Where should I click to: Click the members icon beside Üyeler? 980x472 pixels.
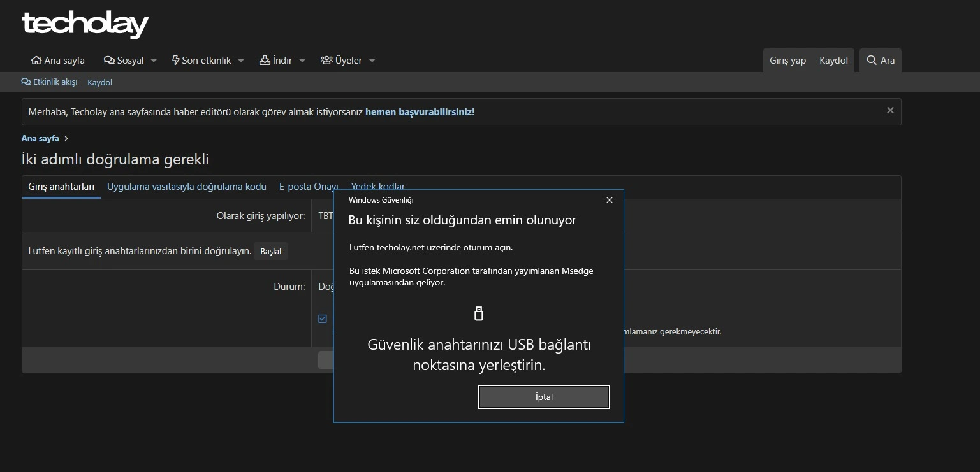[326, 61]
